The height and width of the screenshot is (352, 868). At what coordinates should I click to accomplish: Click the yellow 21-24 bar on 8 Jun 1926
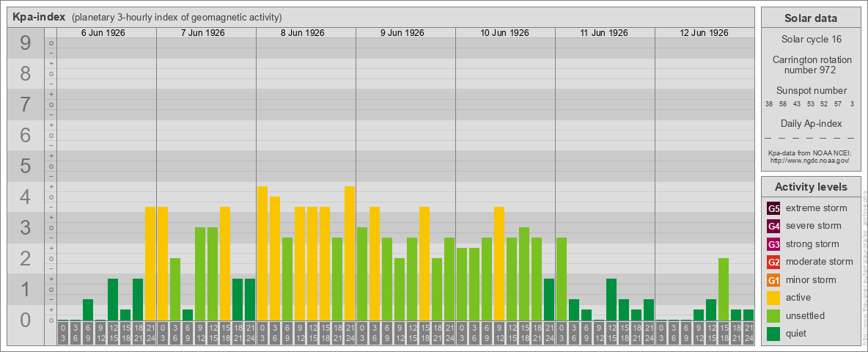(349, 254)
